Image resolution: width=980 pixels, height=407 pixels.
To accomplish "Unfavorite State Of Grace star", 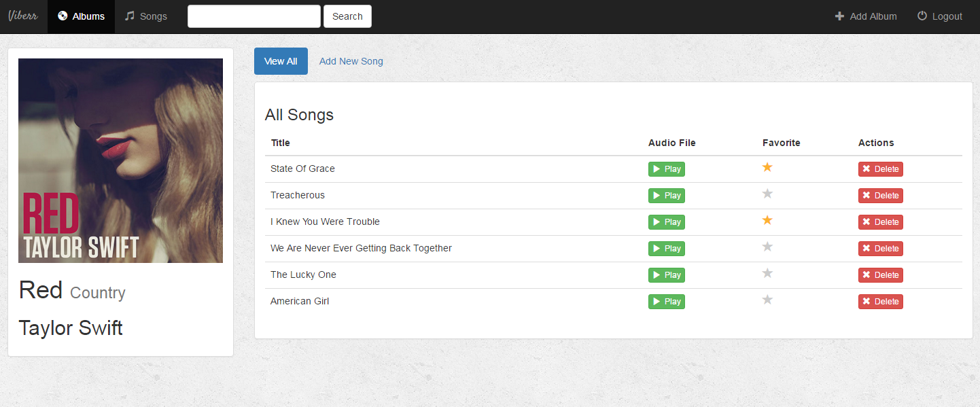I will [767, 167].
